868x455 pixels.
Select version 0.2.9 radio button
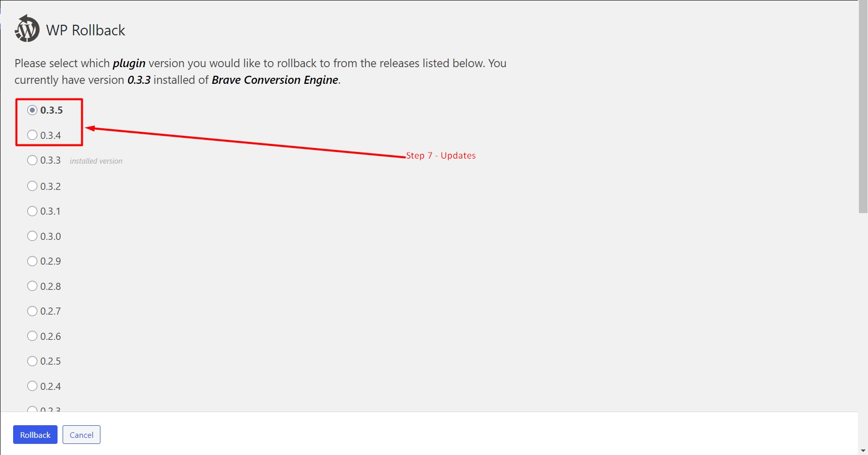click(x=32, y=261)
